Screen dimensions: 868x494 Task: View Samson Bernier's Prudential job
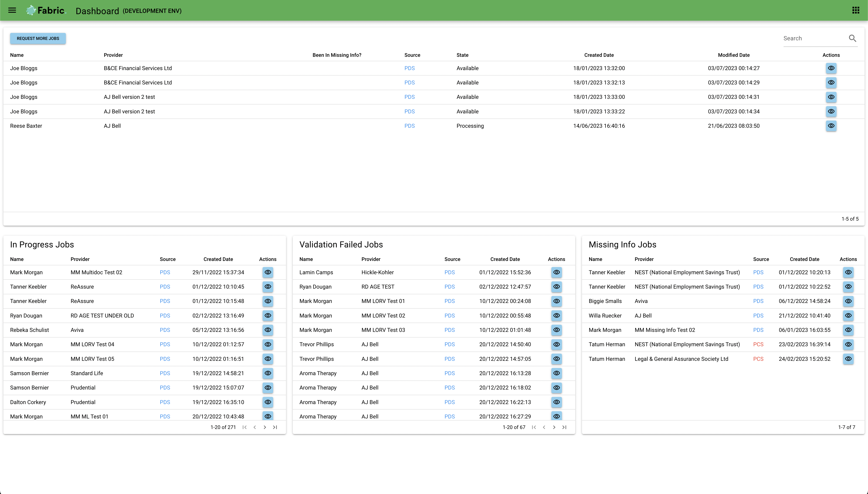[268, 388]
